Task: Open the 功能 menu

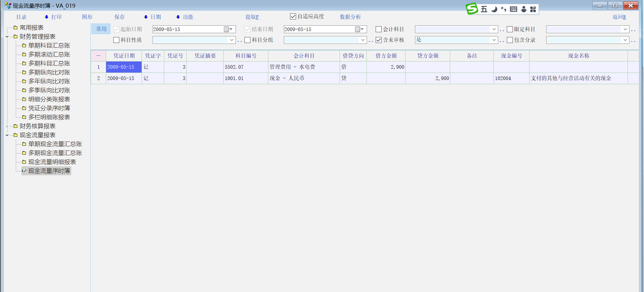Action: pyautogui.click(x=185, y=17)
